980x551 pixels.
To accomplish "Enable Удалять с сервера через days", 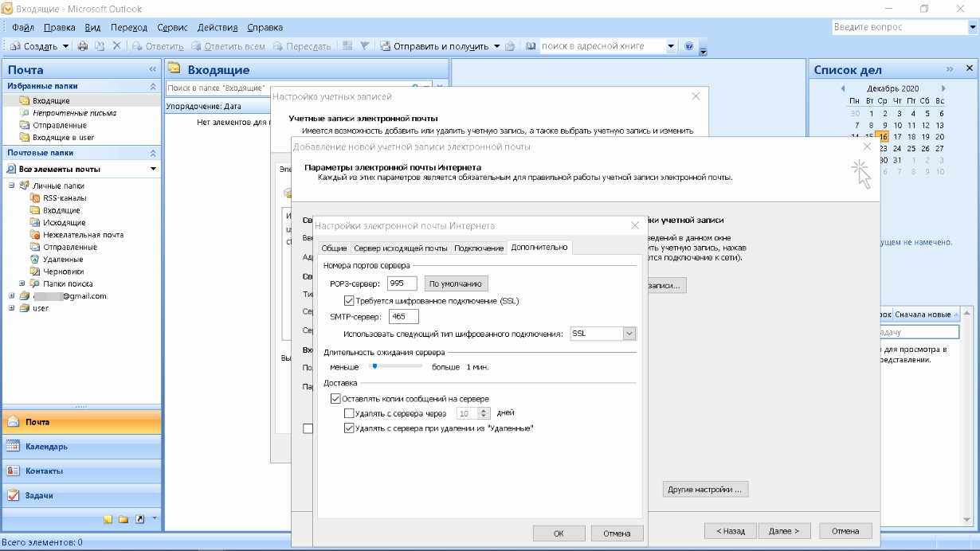I will click(x=349, y=413).
